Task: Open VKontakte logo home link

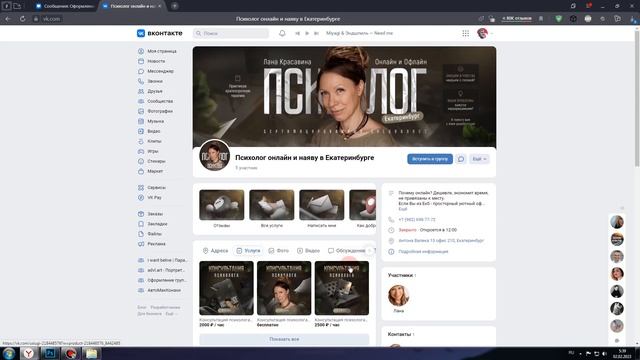Action: click(x=160, y=33)
